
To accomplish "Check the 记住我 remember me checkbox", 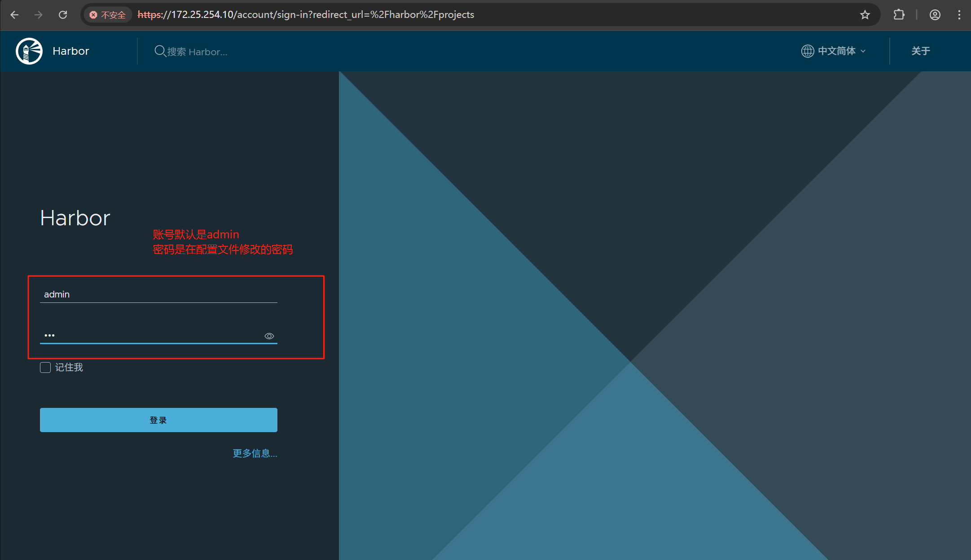I will [45, 367].
